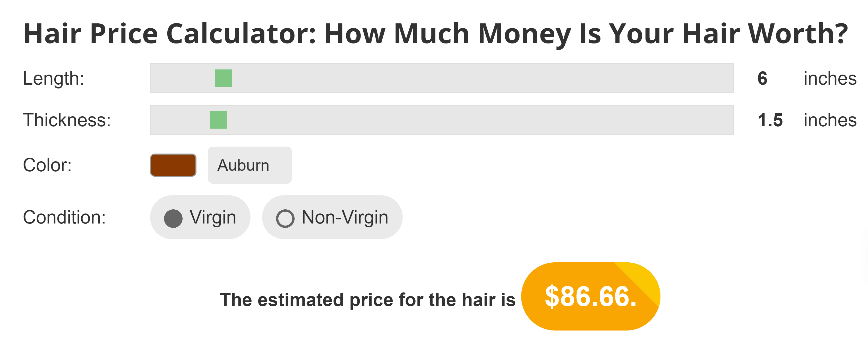The width and height of the screenshot is (868, 339).
Task: Click the Thickness slider track
Action: pos(438,120)
